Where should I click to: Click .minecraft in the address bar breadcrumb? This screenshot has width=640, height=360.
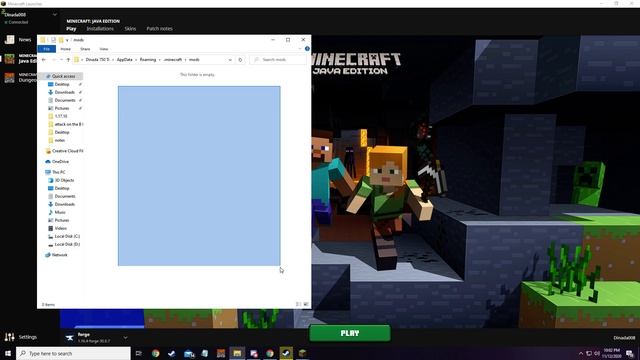coord(173,60)
